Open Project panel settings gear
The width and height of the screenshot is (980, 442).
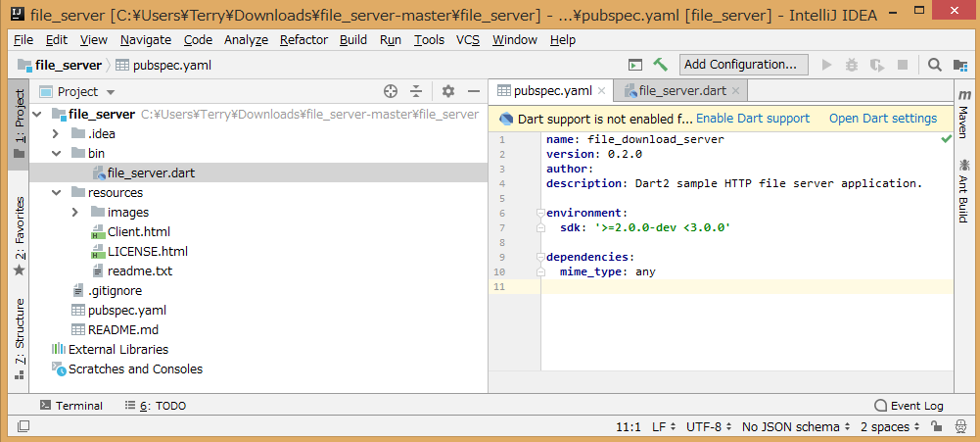click(448, 91)
